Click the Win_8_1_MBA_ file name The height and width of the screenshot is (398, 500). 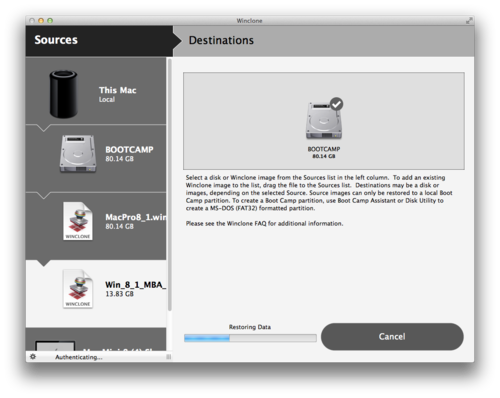pos(136,285)
